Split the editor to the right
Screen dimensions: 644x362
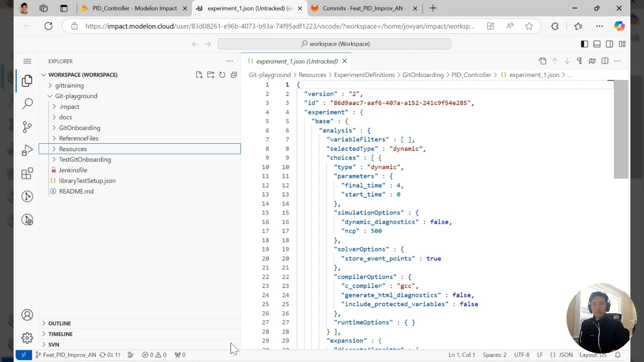605,61
